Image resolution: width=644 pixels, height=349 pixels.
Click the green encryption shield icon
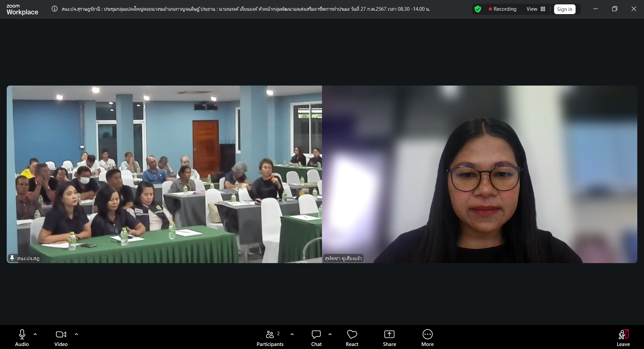point(478,9)
